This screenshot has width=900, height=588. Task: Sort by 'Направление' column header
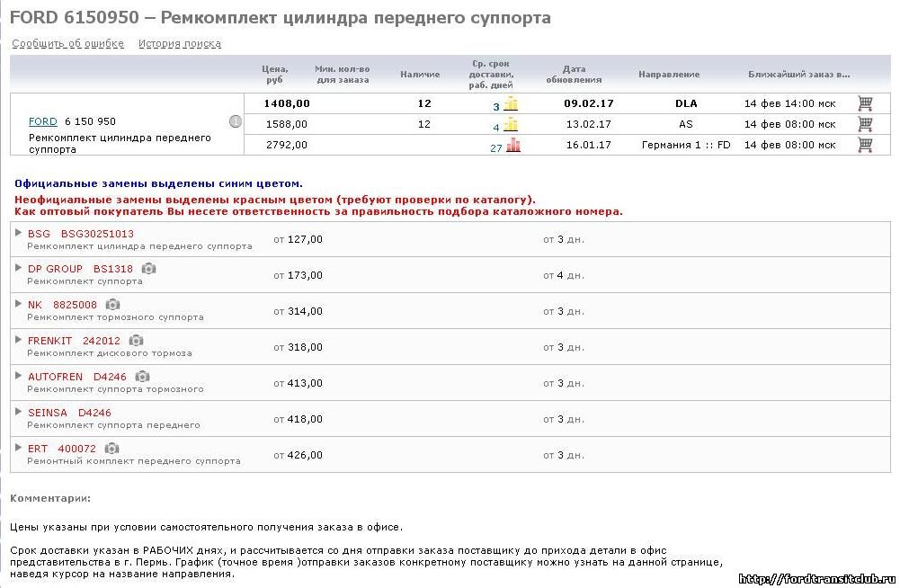pyautogui.click(x=669, y=74)
